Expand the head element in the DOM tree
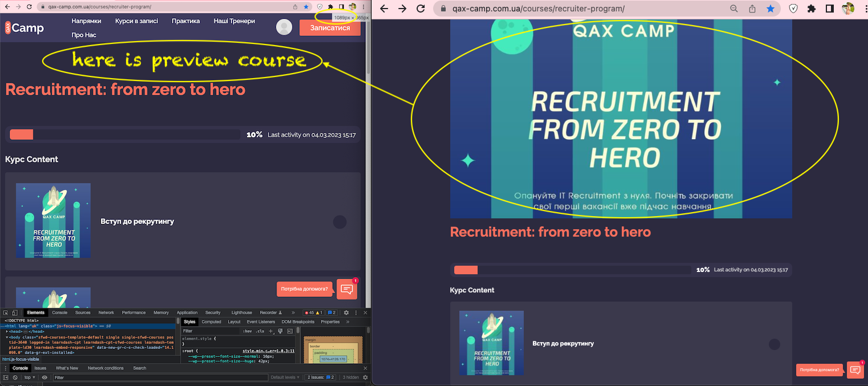The height and width of the screenshot is (386, 868). coord(7,331)
